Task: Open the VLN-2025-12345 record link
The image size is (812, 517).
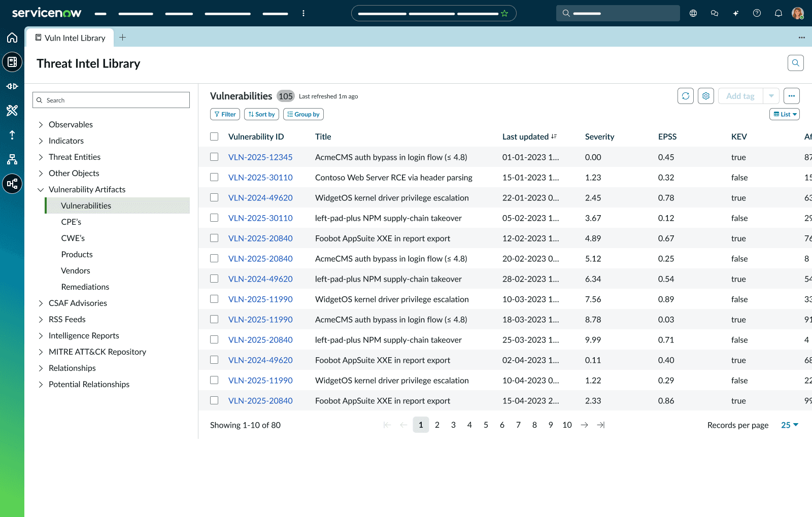Action: tap(260, 157)
